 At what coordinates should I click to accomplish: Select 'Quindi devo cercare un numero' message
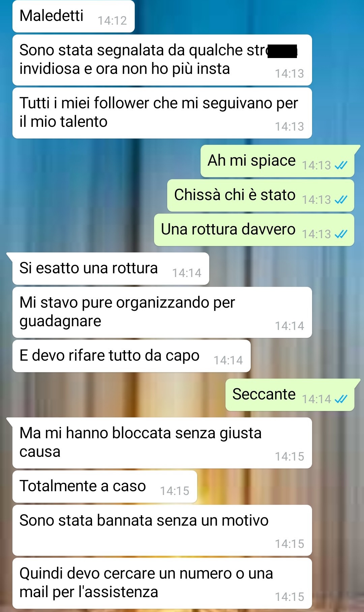(162, 583)
